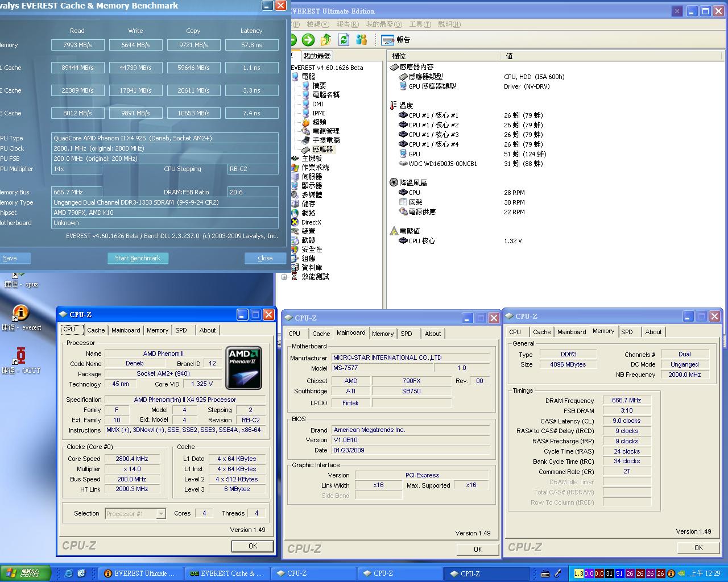Switch to CPU tab in middle CPU-Z window
The height and width of the screenshot is (582, 728).
pos(295,334)
